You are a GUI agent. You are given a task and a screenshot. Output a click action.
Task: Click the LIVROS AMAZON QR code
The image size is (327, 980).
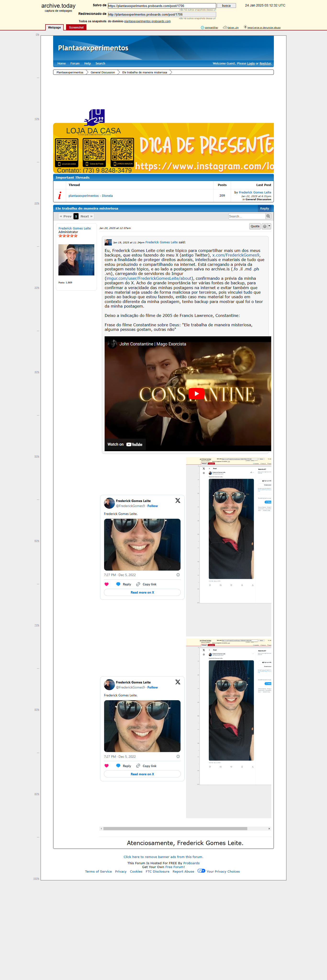[x=122, y=152]
